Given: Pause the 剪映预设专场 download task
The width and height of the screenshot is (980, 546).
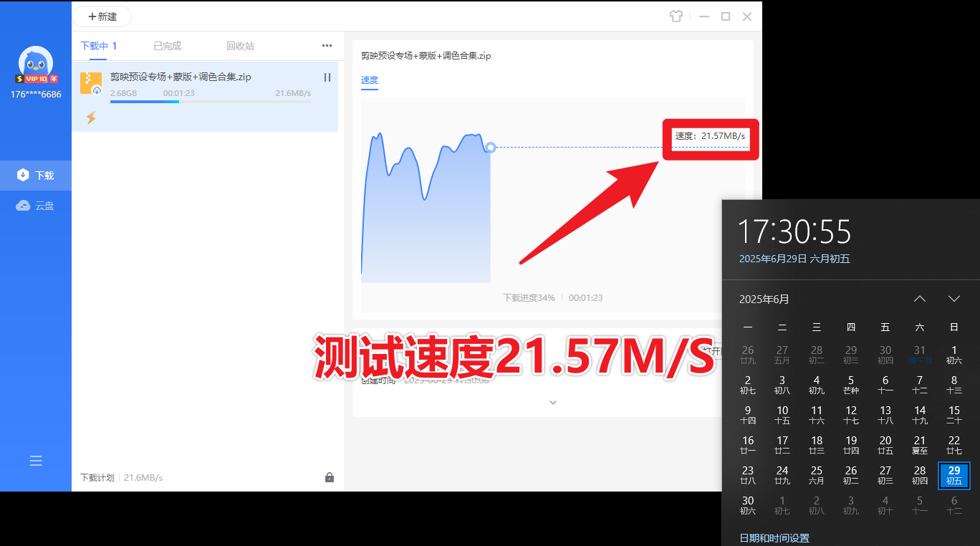Looking at the screenshot, I should (x=327, y=77).
